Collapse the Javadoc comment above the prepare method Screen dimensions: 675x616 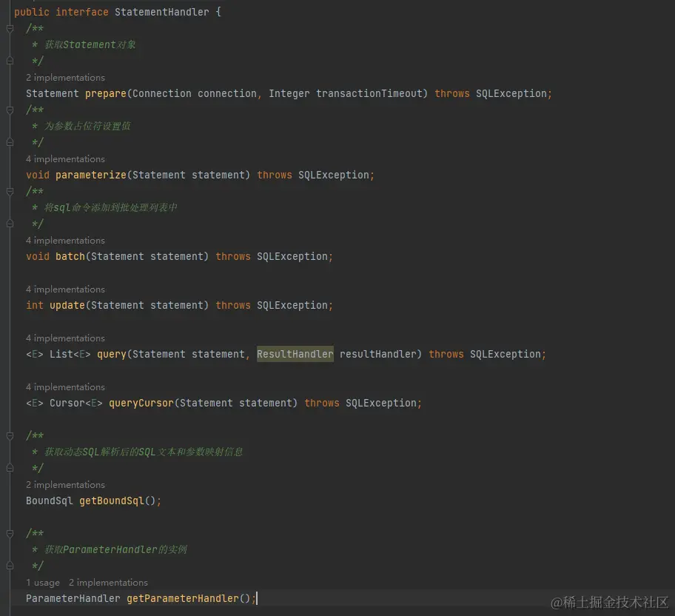(10, 28)
